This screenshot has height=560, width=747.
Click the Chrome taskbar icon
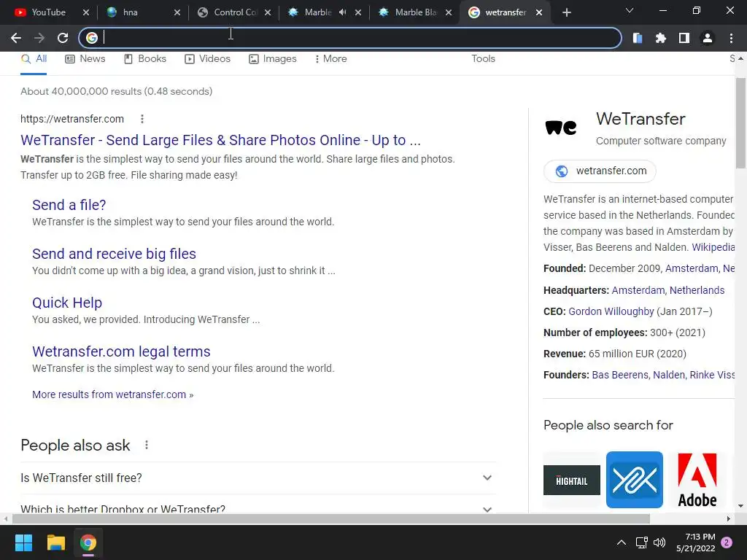[88, 542]
